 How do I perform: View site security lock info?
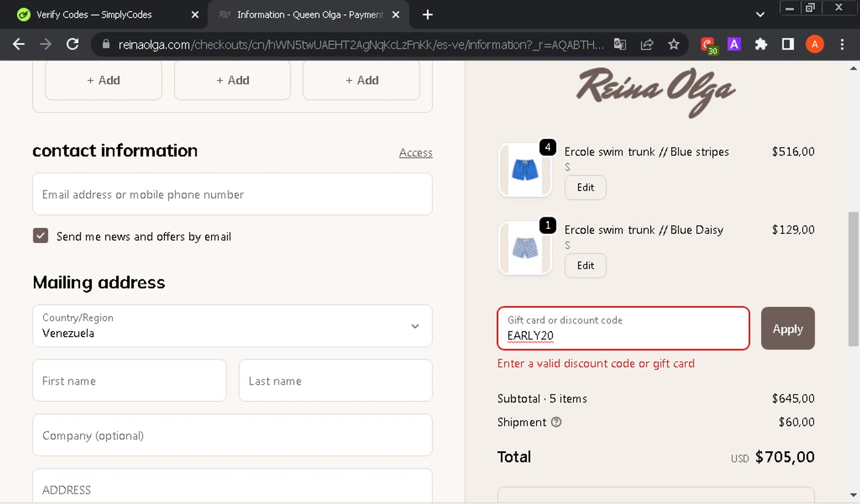(105, 44)
